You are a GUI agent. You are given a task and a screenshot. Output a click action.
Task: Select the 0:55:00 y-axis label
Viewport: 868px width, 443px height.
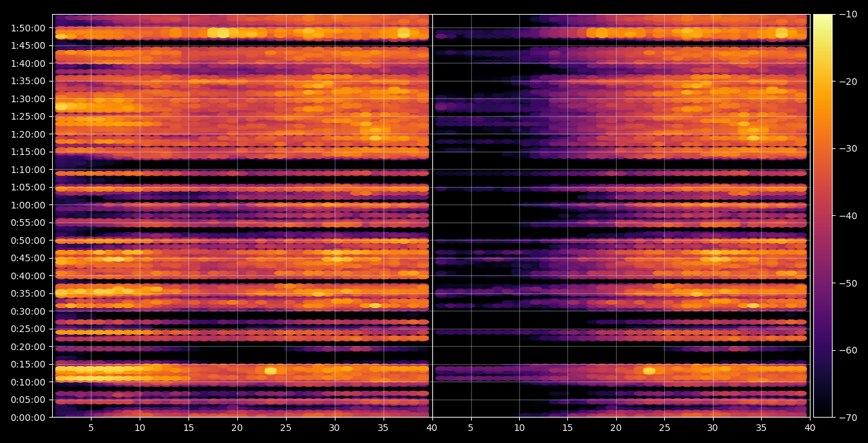(29, 223)
